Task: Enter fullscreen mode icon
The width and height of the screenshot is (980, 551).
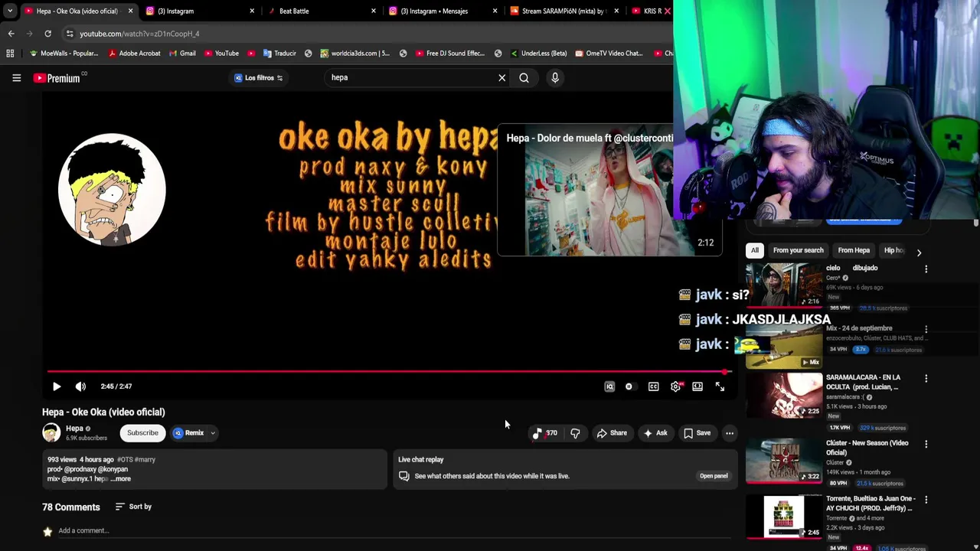Action: pos(720,386)
